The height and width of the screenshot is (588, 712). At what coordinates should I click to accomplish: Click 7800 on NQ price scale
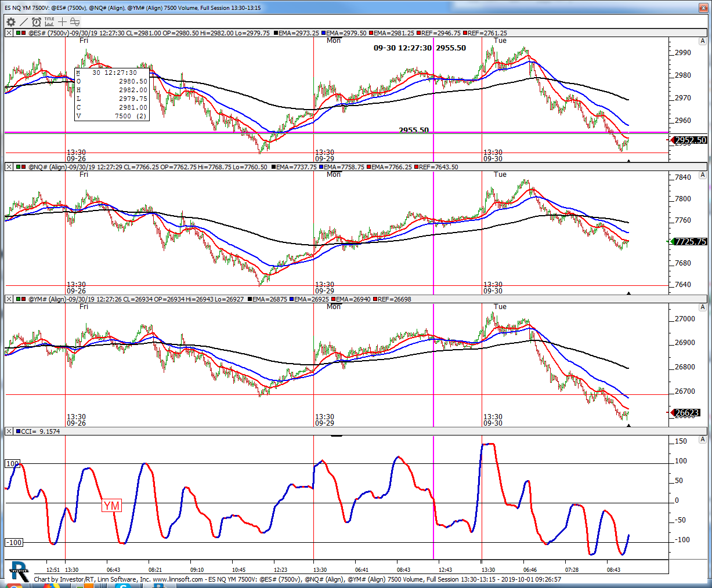tap(683, 198)
